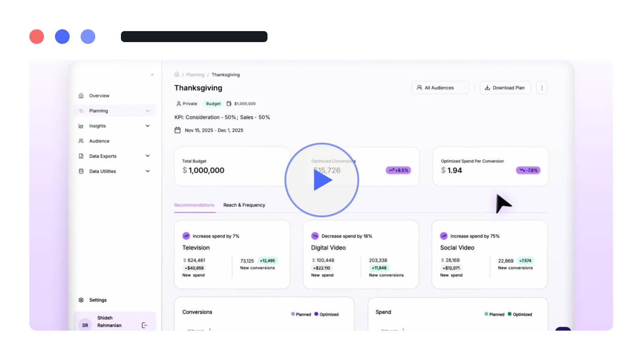644x360 pixels.
Task: Open Insights in the sidebar
Action: click(98, 126)
